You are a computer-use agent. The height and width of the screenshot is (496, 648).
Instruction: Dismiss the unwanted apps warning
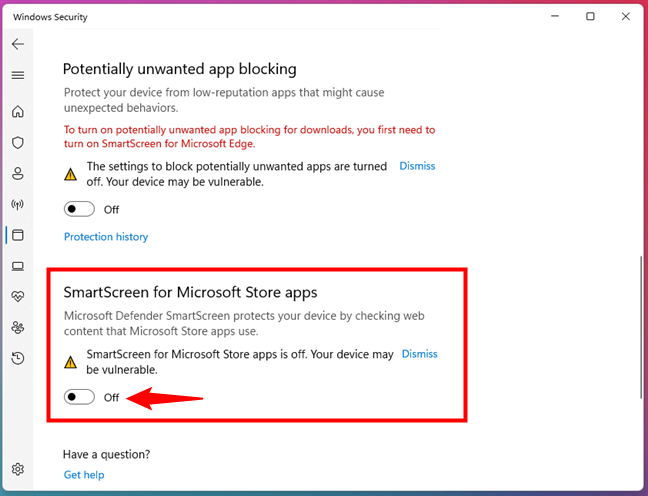click(417, 166)
